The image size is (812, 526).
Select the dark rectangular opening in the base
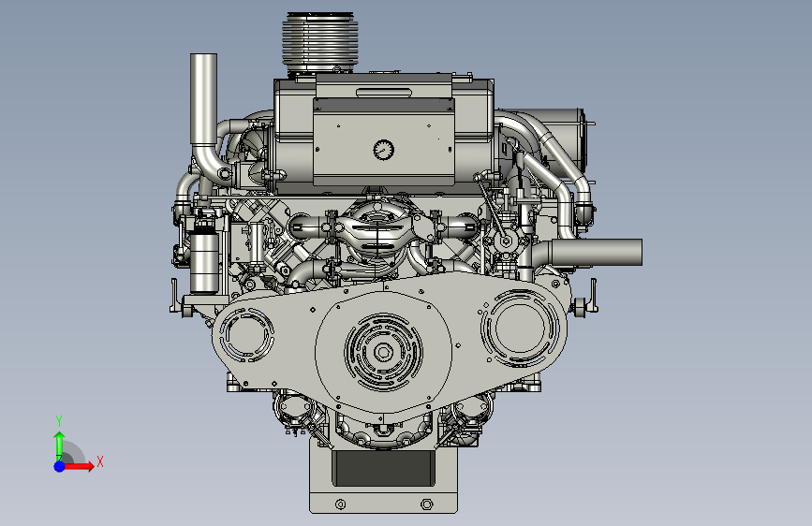383,468
